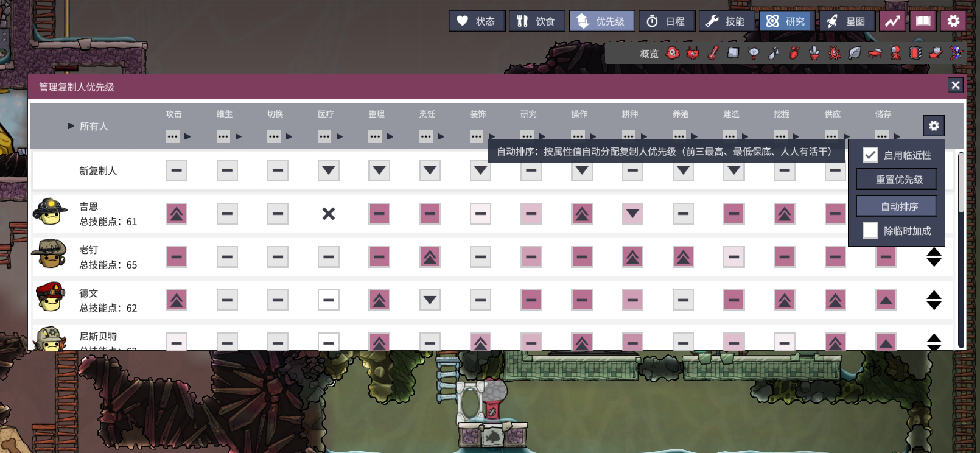Open the 烹饪 column options dropdown
980x453 pixels.
click(x=426, y=136)
